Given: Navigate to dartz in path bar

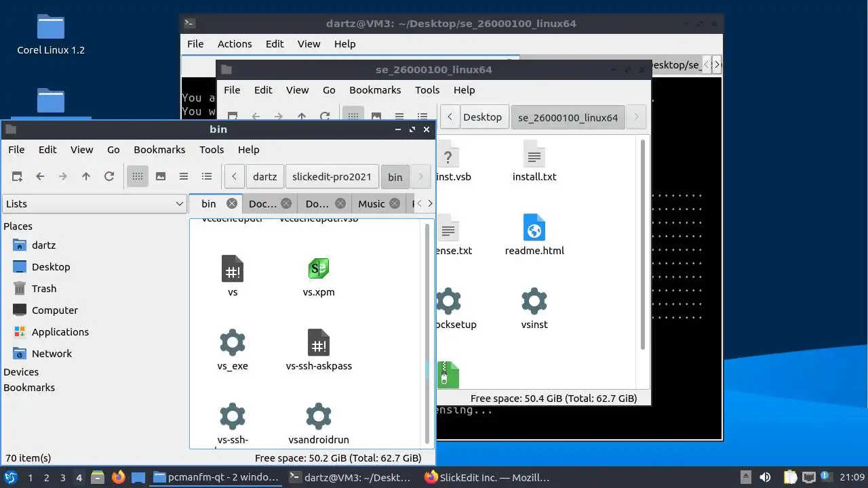Looking at the screenshot, I should 264,177.
